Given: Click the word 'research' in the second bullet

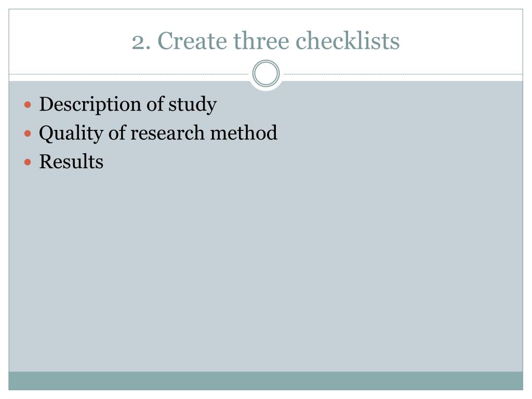Looking at the screenshot, I should click(167, 133).
